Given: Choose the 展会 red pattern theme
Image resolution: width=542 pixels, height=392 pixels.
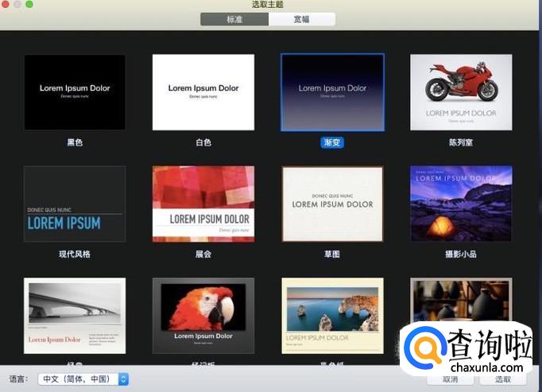Looking at the screenshot, I should tap(203, 204).
